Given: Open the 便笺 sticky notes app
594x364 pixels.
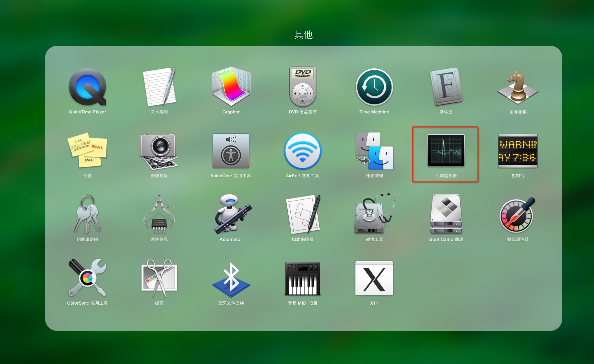Looking at the screenshot, I should tap(87, 150).
